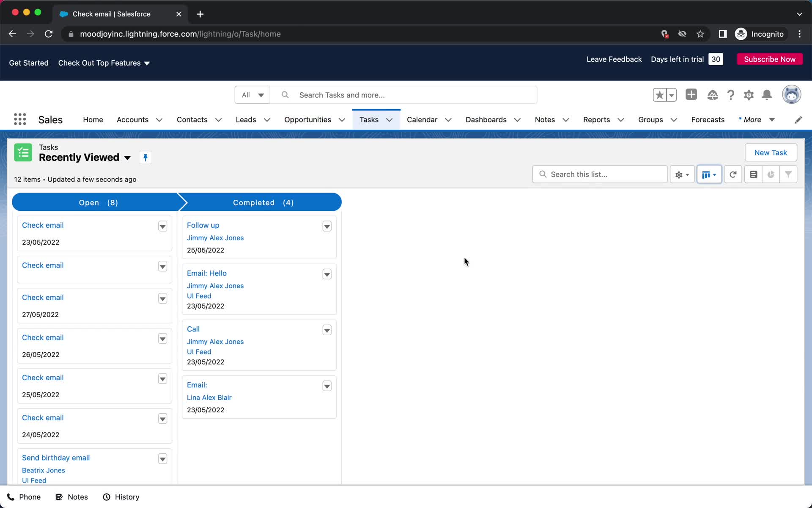The image size is (812, 508).
Task: Expand the Recently Viewed list view selector
Action: click(127, 158)
